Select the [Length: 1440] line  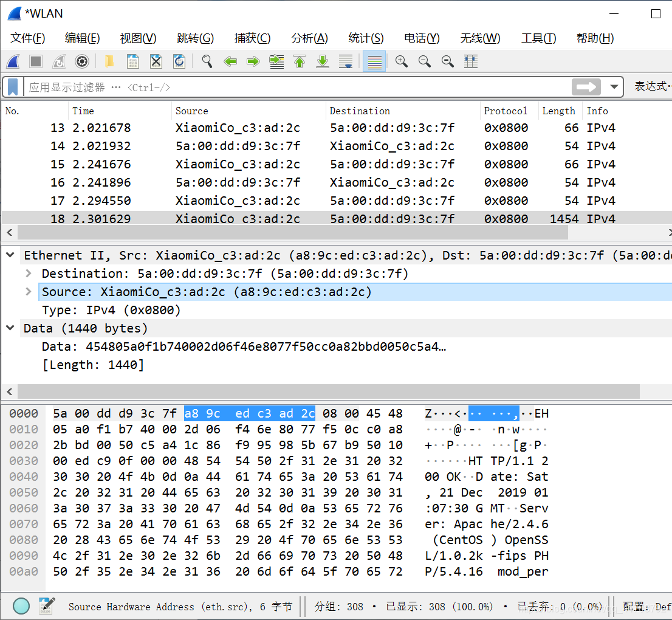click(x=93, y=365)
